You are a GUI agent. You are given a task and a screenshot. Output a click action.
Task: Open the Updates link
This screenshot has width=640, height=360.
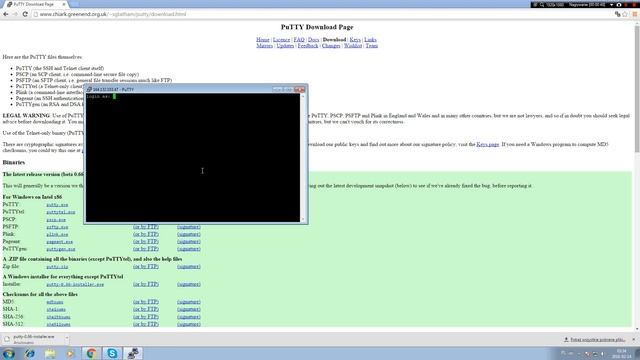(x=285, y=46)
